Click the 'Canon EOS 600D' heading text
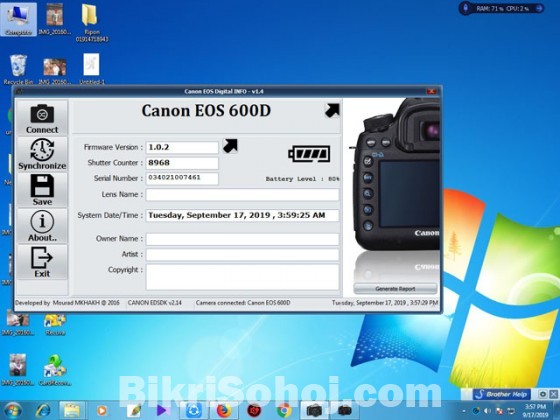Image resolution: width=560 pixels, height=420 pixels. tap(206, 111)
